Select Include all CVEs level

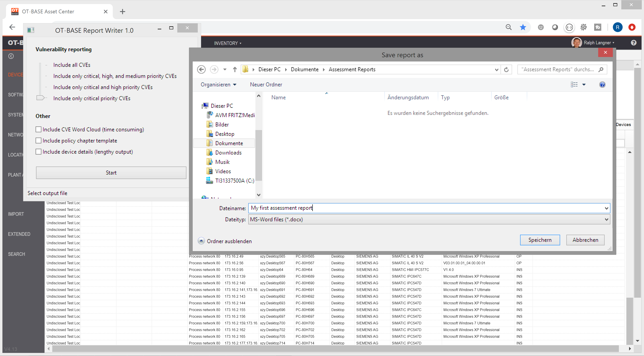click(72, 65)
